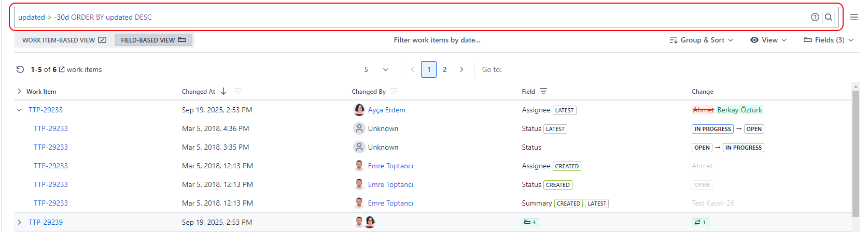Click the filter icon in Changed By column
This screenshot has height=232, width=868.
click(394, 92)
